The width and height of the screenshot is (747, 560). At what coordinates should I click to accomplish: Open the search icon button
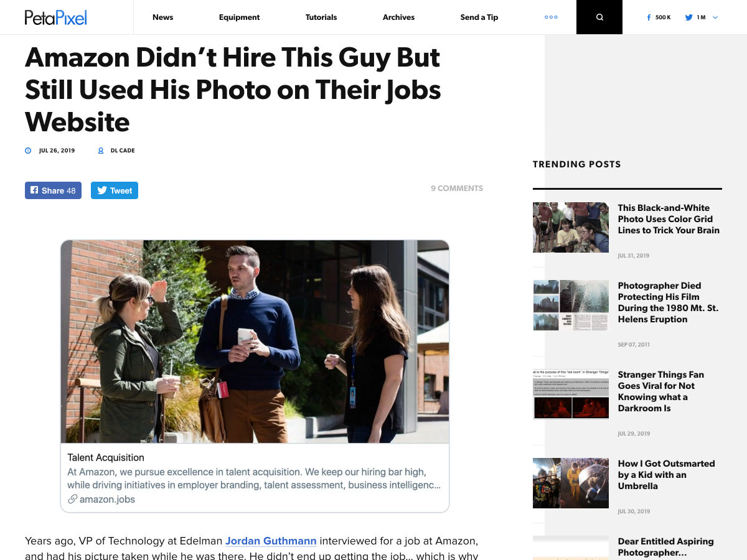tap(599, 17)
